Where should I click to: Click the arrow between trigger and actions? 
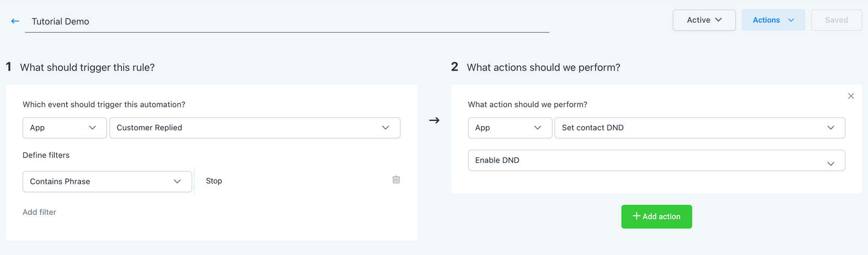434,120
